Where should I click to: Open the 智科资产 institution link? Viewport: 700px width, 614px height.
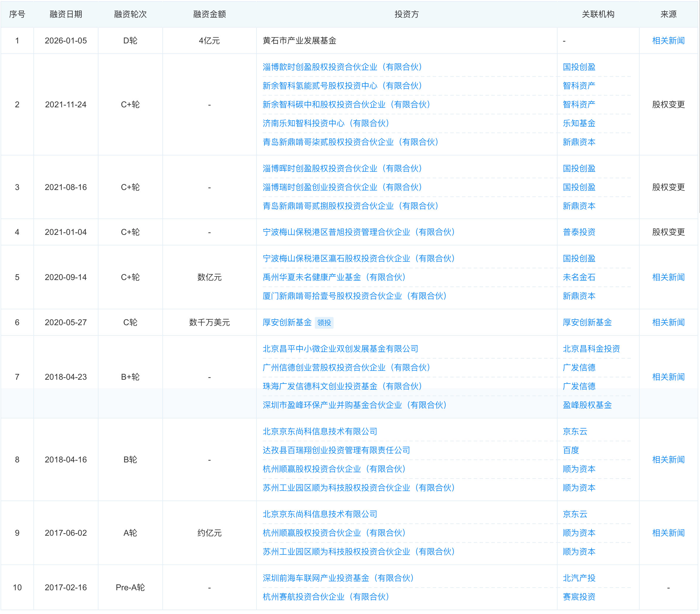pyautogui.click(x=579, y=86)
